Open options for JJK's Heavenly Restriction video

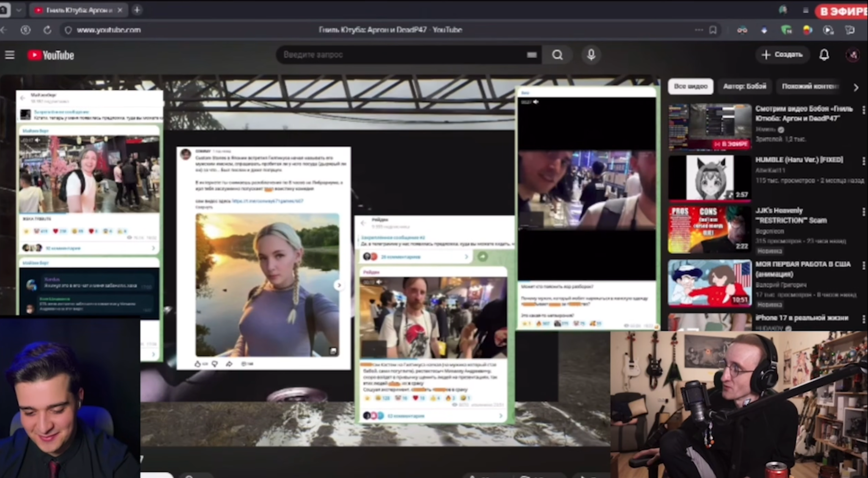pyautogui.click(x=863, y=212)
